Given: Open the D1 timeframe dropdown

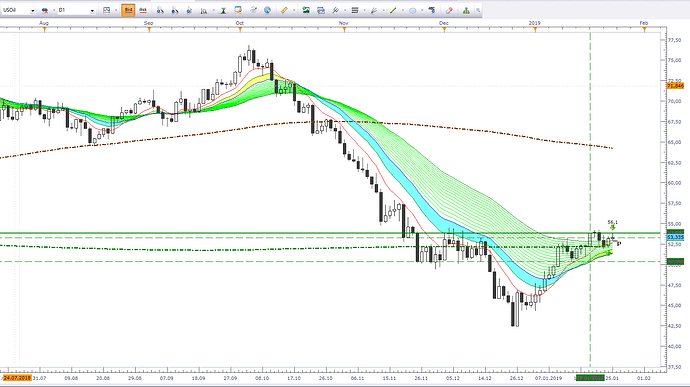Looking at the screenshot, I should pyautogui.click(x=76, y=10).
